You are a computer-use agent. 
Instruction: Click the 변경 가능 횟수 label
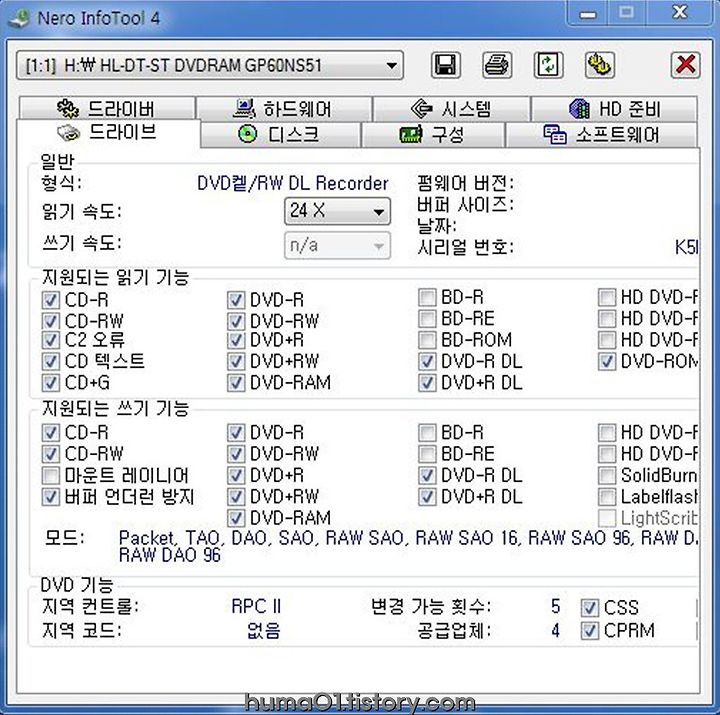tap(431, 607)
